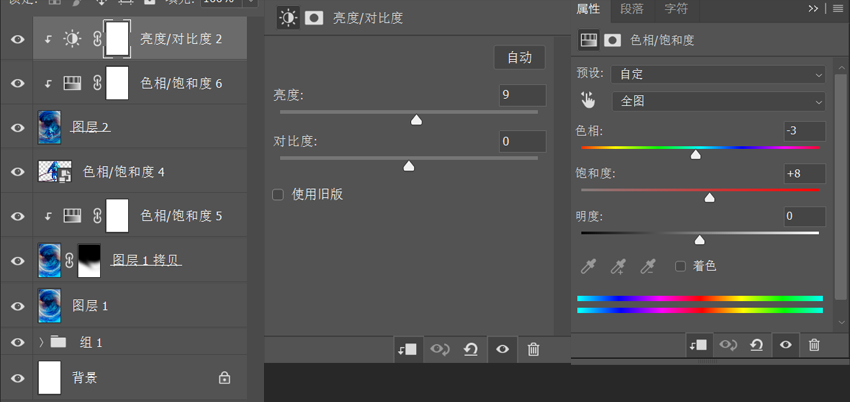View previous state in Brightness/Contrast panel footer
The height and width of the screenshot is (402, 850).
click(x=439, y=349)
